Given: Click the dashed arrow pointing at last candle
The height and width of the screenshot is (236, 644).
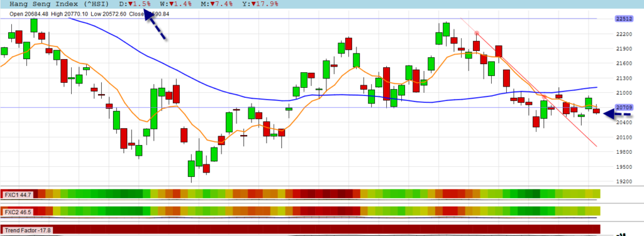Looking at the screenshot, I should point(618,114).
